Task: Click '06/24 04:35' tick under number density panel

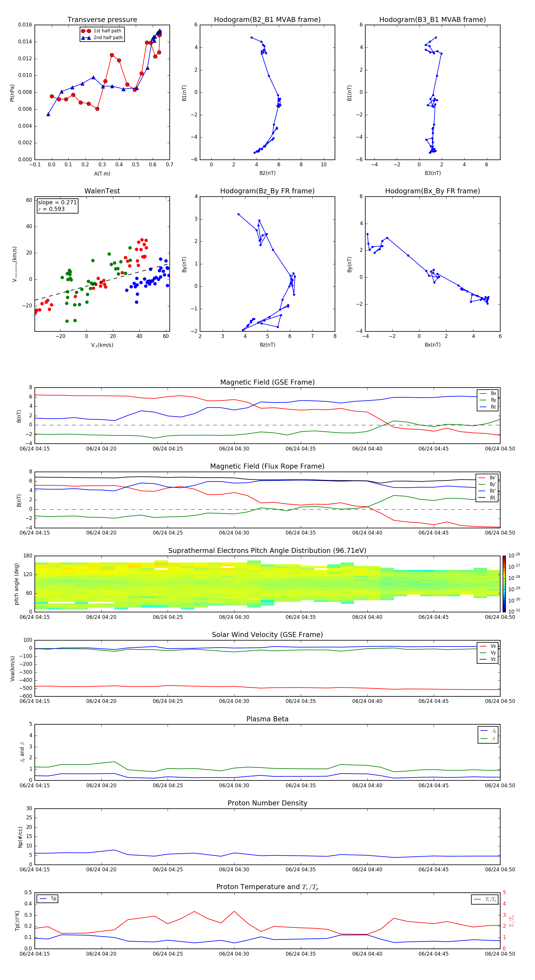Action: [300, 869]
